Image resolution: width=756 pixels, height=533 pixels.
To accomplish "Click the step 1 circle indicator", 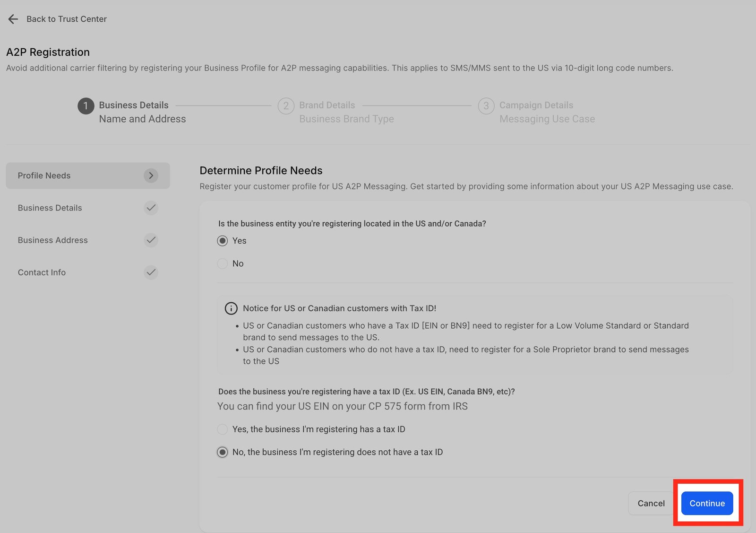I will [86, 105].
